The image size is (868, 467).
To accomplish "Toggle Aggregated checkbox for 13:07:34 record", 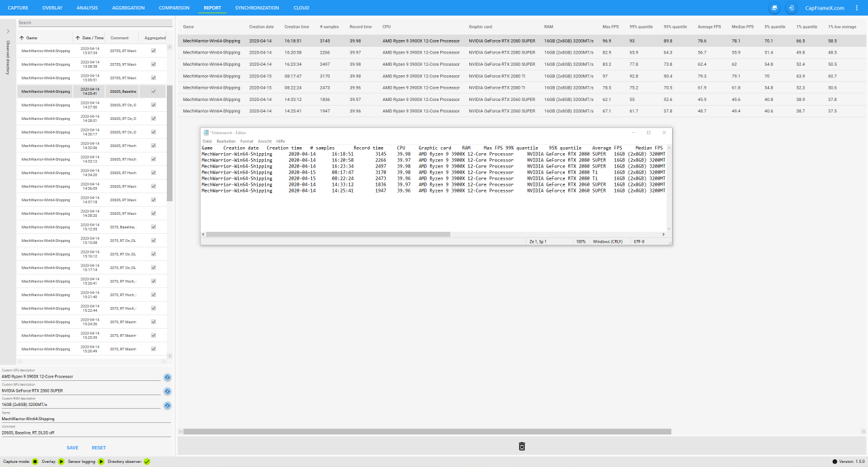I will tap(154, 51).
